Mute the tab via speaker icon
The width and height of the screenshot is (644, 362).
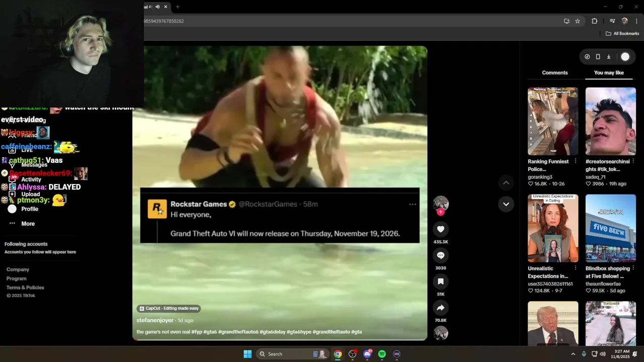pyautogui.click(x=157, y=7)
